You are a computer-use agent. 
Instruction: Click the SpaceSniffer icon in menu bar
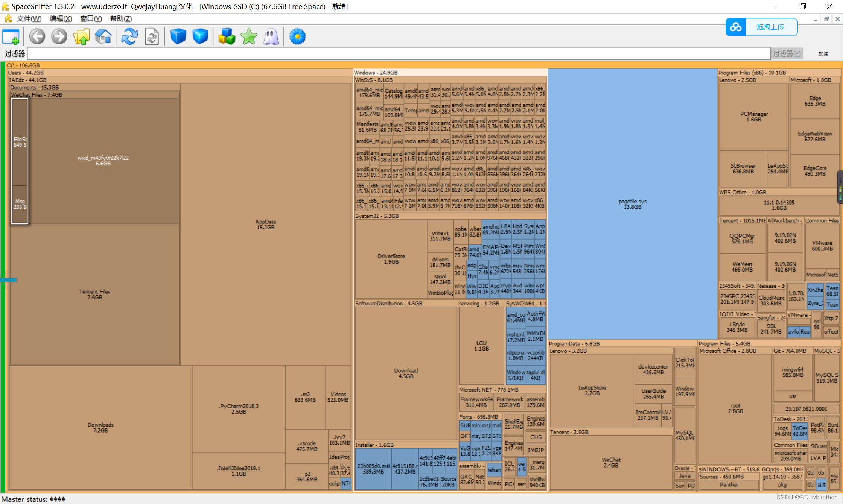pos(8,19)
